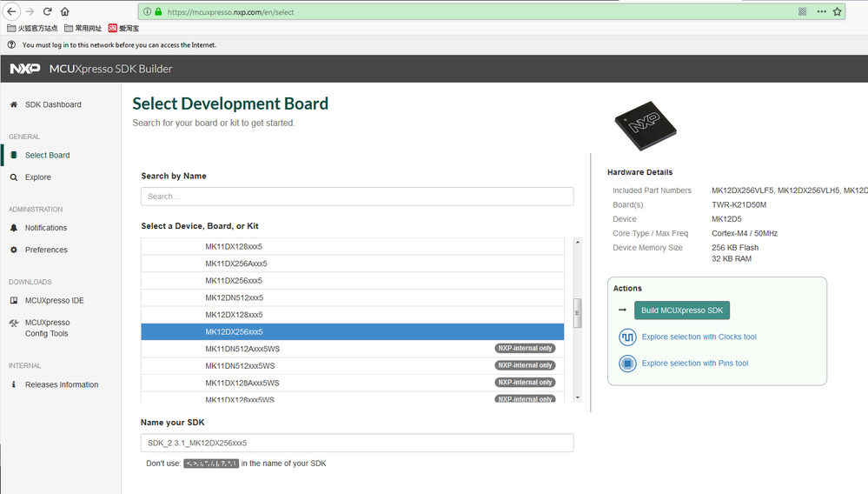Open SDK Dashboard in sidebar
Image resolution: width=868 pixels, height=494 pixels.
(x=53, y=104)
